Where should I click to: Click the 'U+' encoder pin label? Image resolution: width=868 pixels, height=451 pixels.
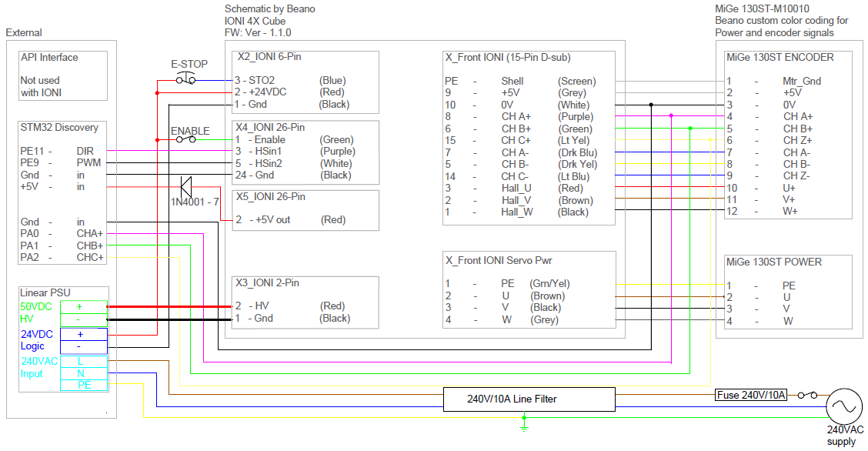click(790, 188)
